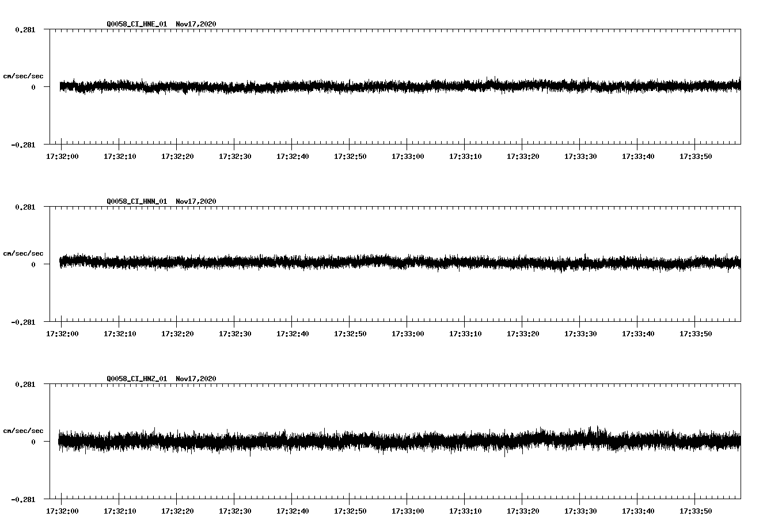
Task: Select the 17:33:50 time tick on bottom axis
Action: coord(696,511)
